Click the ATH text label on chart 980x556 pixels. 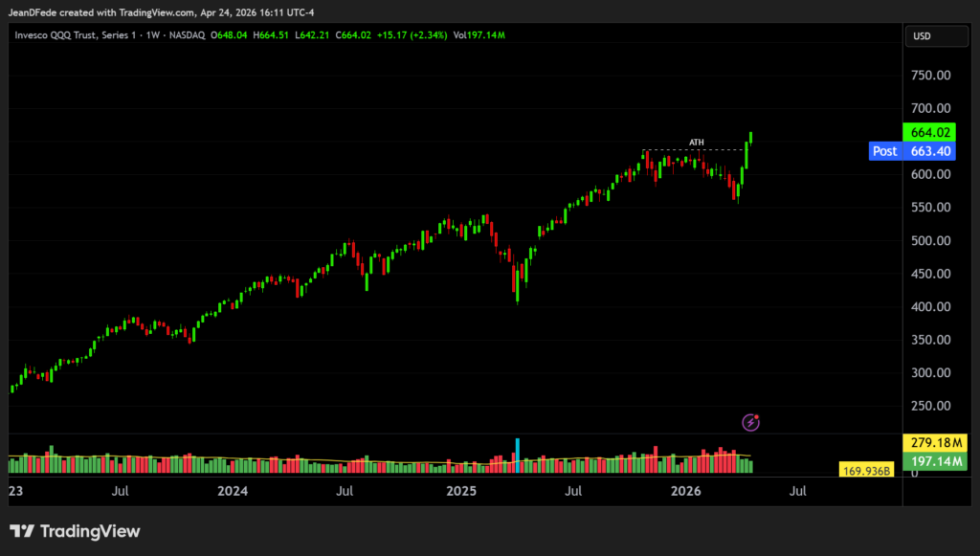[697, 143]
